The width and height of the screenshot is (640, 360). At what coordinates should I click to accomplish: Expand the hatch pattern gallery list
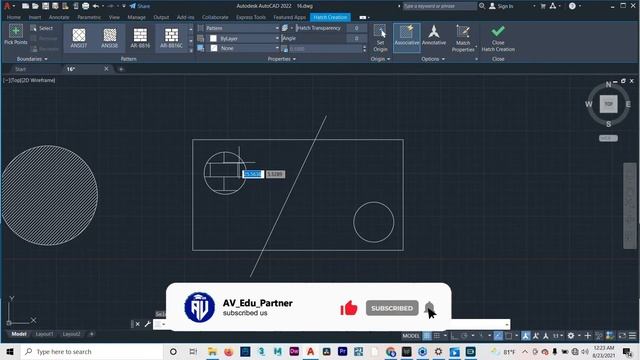(191, 51)
